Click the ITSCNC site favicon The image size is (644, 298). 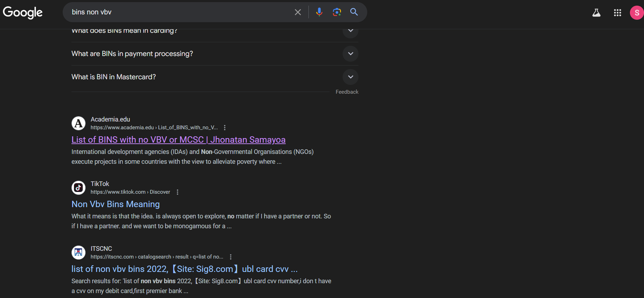pos(79,253)
